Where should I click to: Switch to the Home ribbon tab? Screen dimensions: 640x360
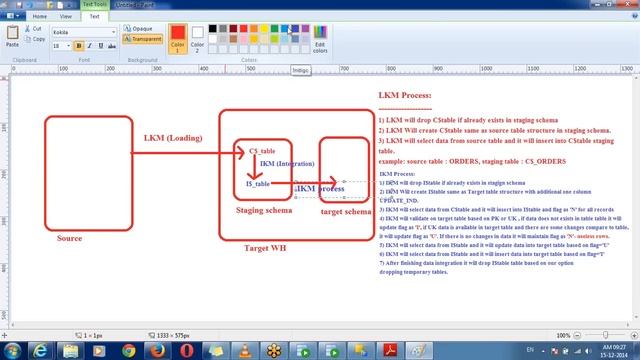tap(40, 16)
